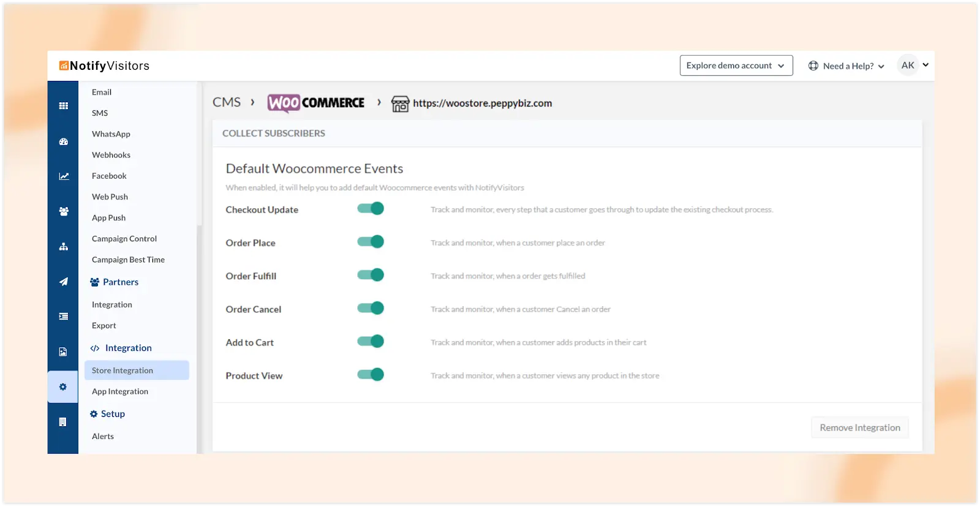Open Campaign Control menu item

[124, 239]
